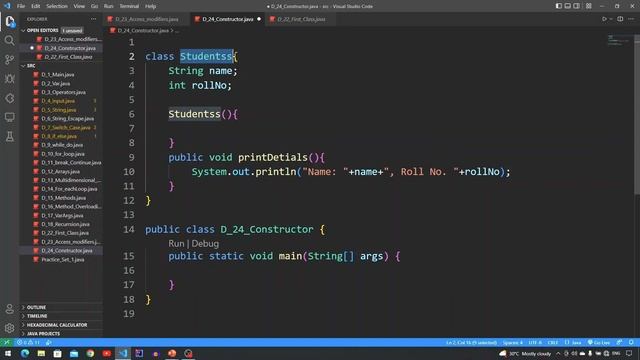Open the Testing beaker view
The image size is (640, 360).
click(9, 137)
